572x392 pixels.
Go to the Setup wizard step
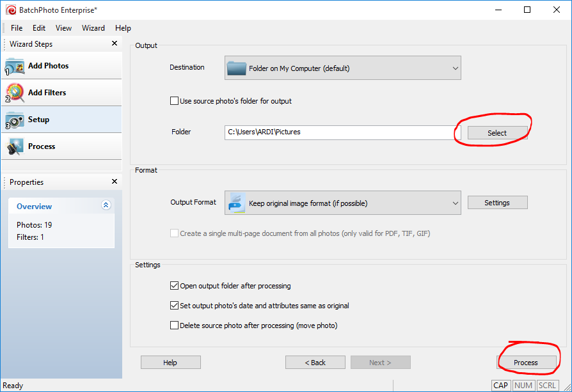point(61,120)
